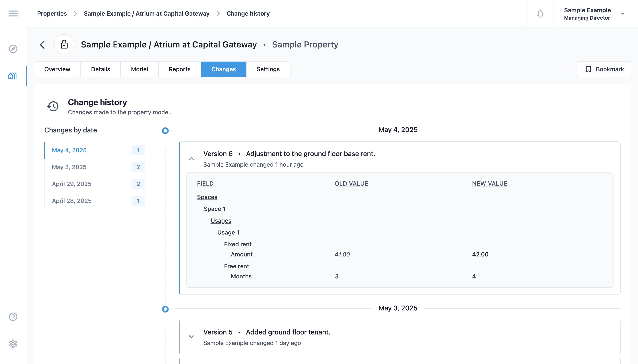
Task: Jump to April 28, 2025 changes
Action: [95, 201]
